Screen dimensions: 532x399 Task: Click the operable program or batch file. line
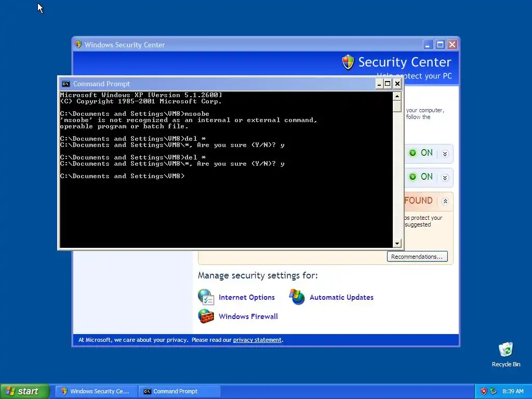(124, 127)
